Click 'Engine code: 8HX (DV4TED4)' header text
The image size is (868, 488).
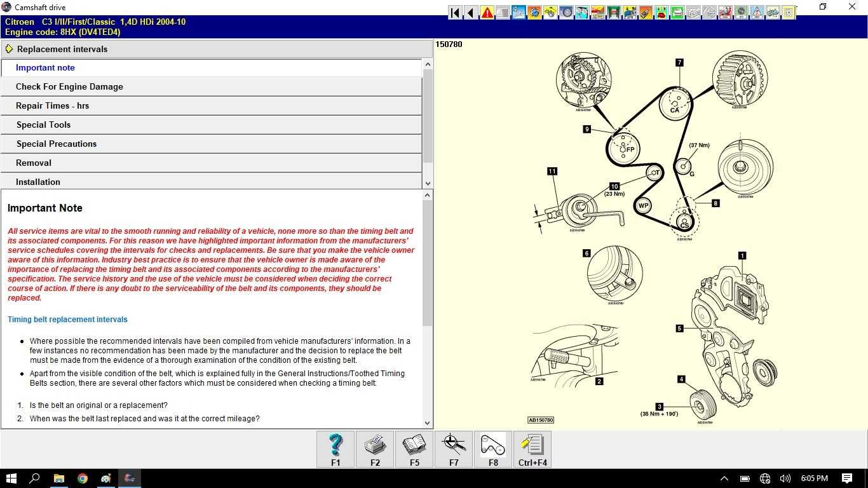[x=62, y=32]
